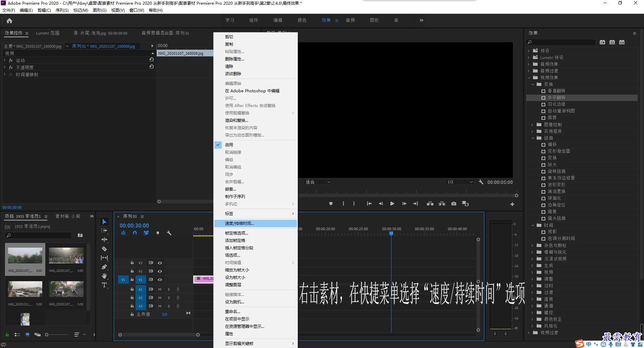This screenshot has height=348, width=644.
Task: Expand the Opacity effect properties
Action: (x=4, y=67)
